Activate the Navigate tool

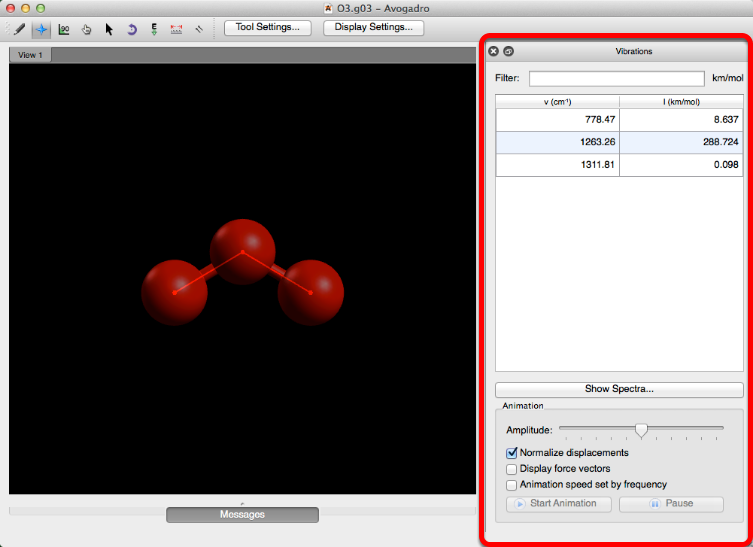pyautogui.click(x=41, y=29)
